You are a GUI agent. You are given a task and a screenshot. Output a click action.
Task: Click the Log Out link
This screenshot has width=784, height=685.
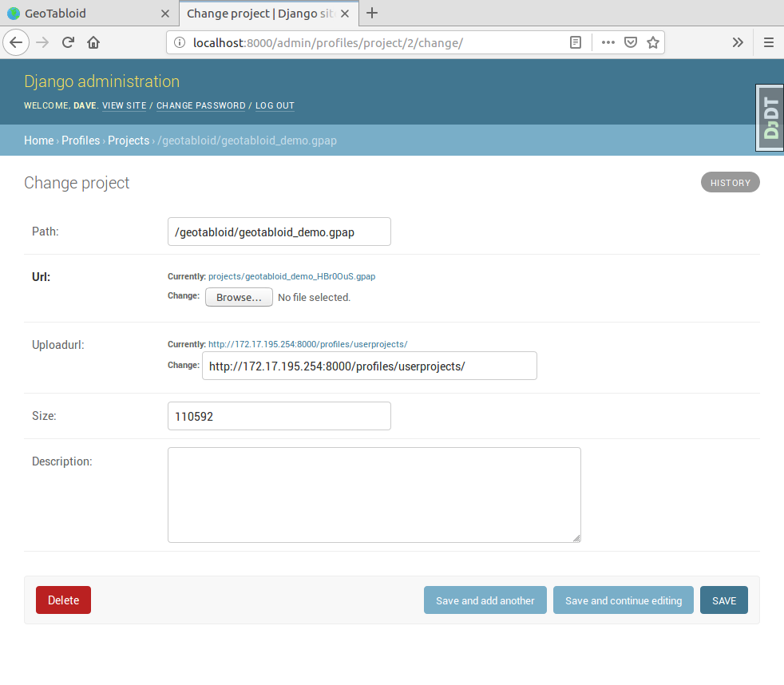pyautogui.click(x=275, y=105)
